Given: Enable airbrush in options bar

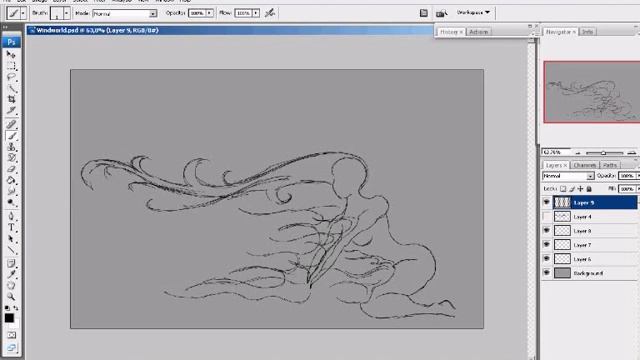Looking at the screenshot, I should (269, 13).
